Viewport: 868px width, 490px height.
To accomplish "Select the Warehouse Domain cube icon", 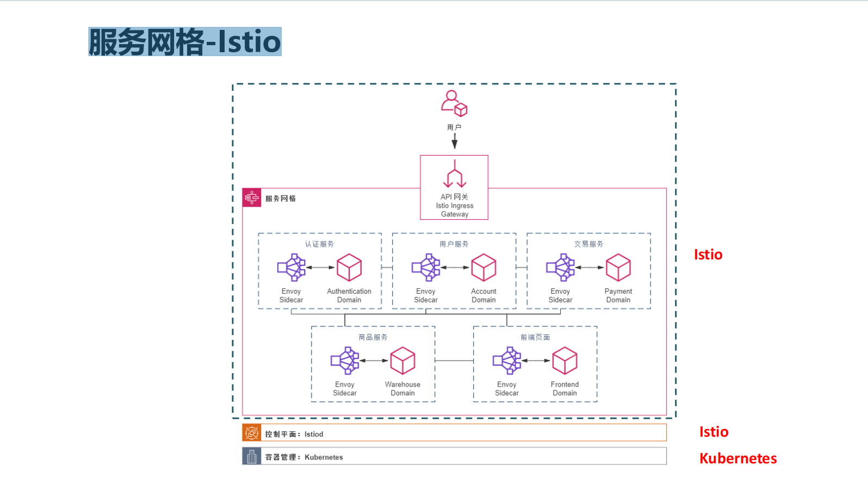I will (x=403, y=361).
